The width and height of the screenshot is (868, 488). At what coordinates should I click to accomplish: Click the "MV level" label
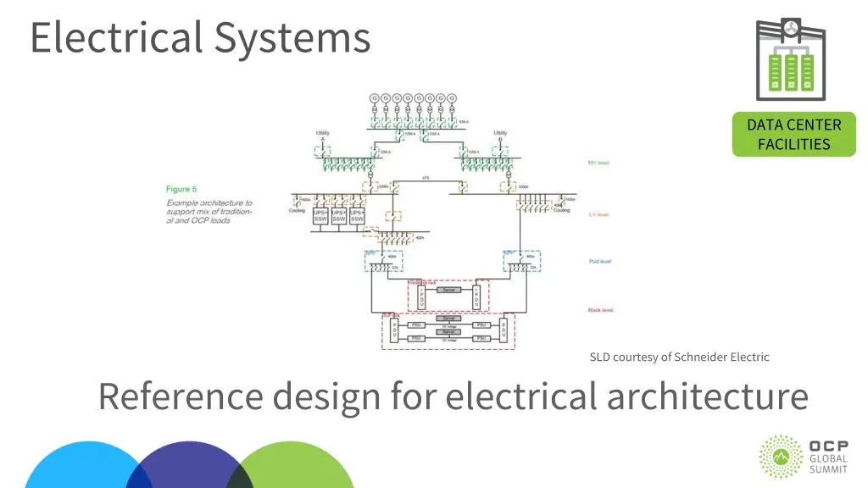coord(598,163)
